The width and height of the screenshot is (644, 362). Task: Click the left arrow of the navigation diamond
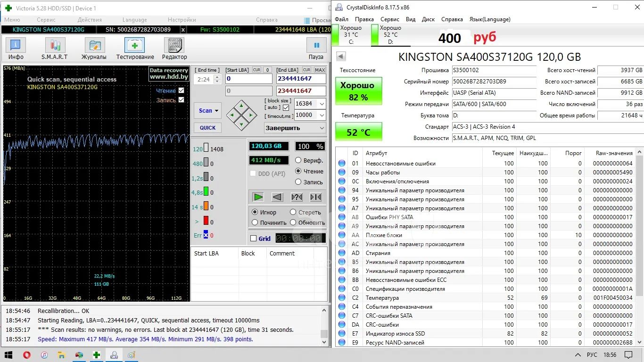coord(231,115)
